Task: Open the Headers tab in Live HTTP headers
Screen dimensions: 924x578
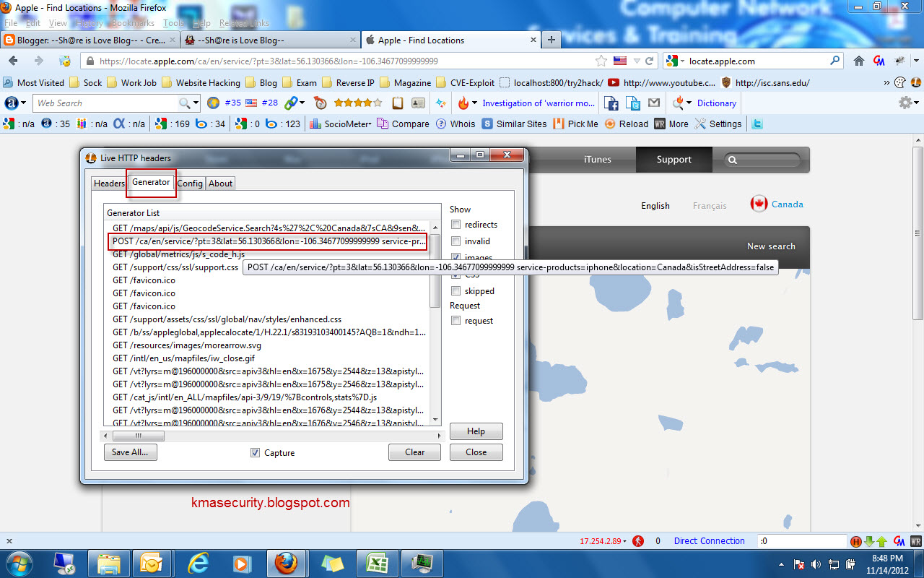Action: [109, 184]
